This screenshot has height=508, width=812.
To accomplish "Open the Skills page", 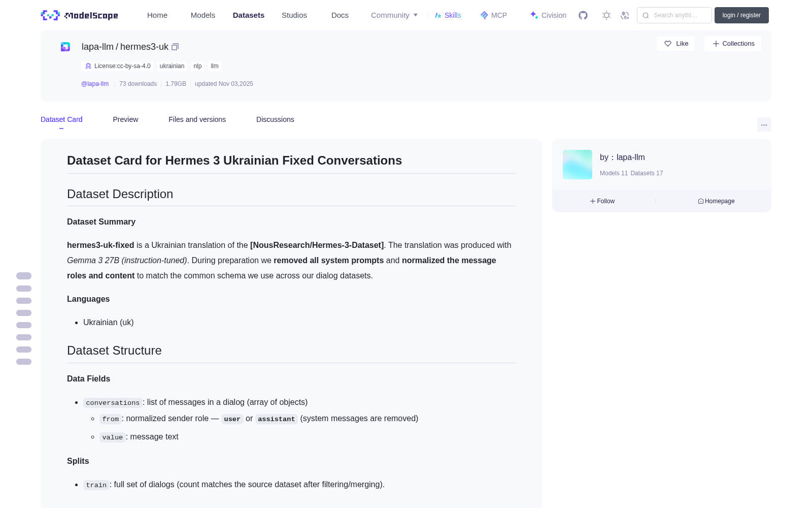I will (448, 15).
